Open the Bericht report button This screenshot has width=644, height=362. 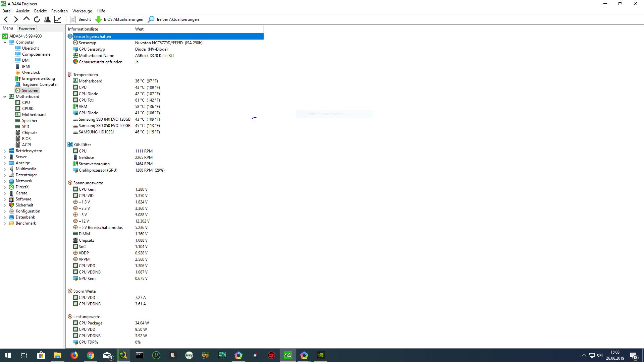click(x=80, y=19)
